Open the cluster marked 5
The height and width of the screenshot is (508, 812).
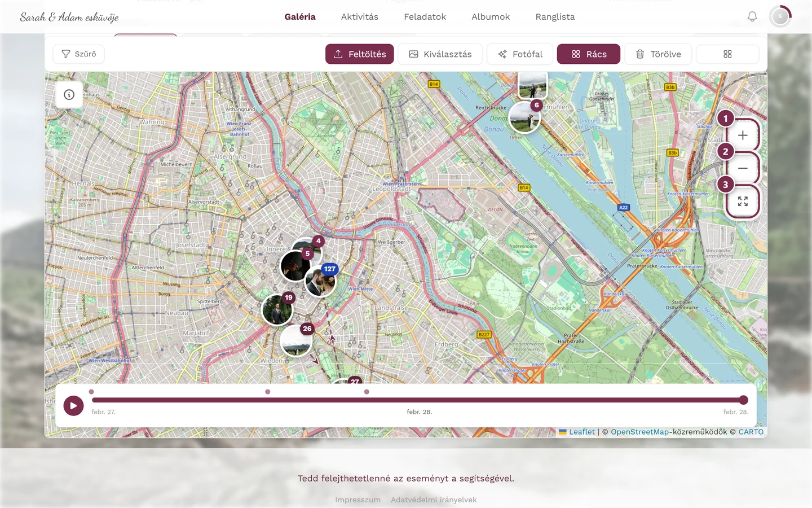point(295,265)
